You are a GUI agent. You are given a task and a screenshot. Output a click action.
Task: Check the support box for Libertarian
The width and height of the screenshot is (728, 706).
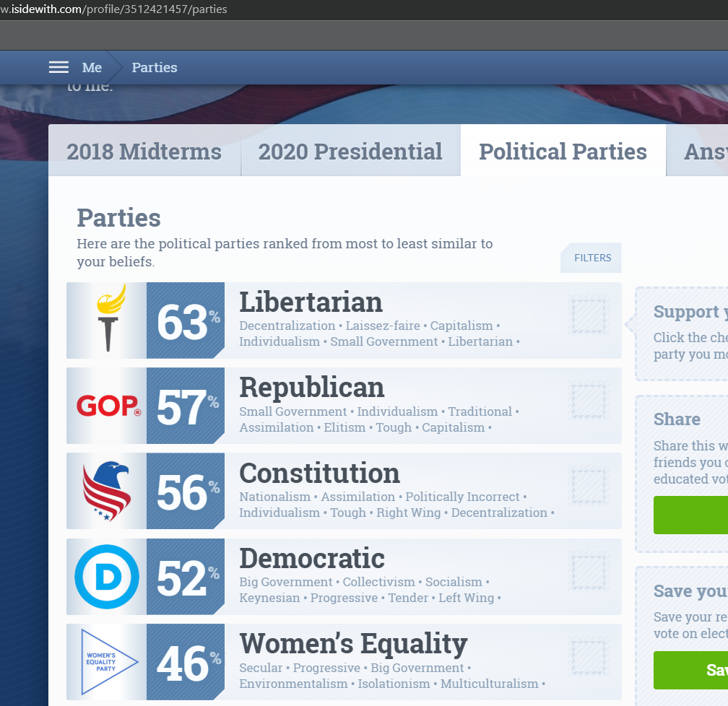click(588, 315)
